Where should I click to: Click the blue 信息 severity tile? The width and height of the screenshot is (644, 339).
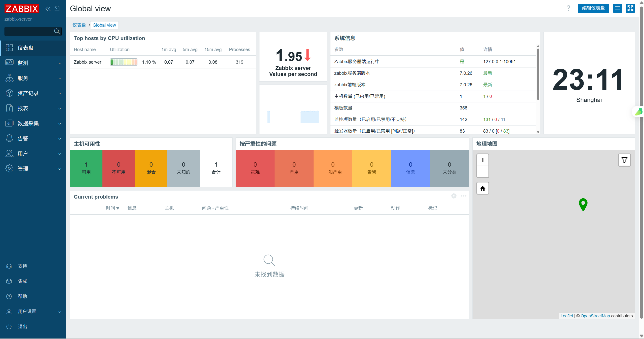[x=411, y=168]
